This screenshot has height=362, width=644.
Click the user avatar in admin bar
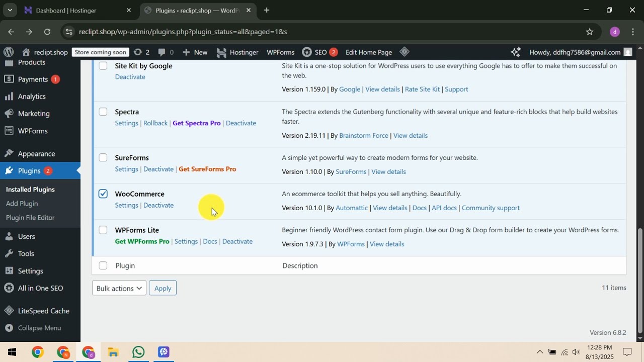pos(627,52)
